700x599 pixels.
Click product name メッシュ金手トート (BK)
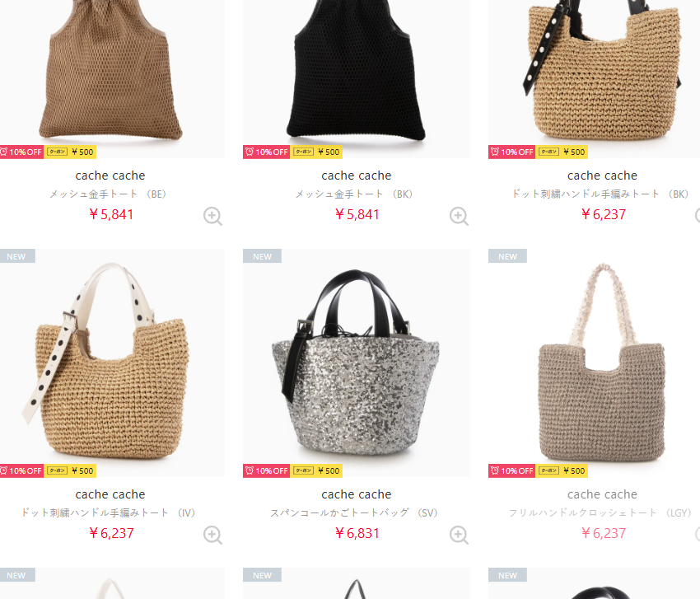353,194
